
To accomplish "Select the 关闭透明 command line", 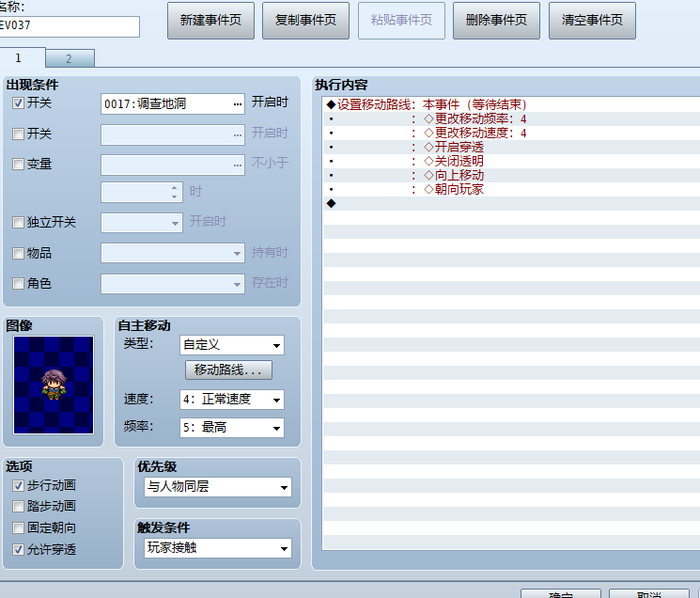I will click(x=511, y=161).
